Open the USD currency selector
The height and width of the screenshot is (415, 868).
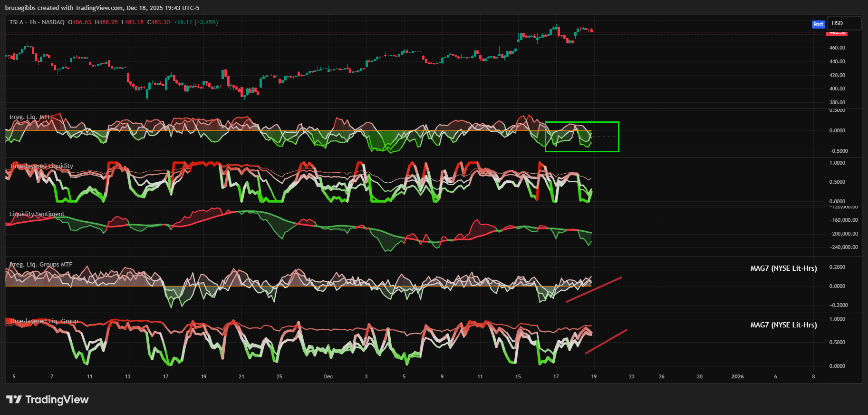(843, 23)
